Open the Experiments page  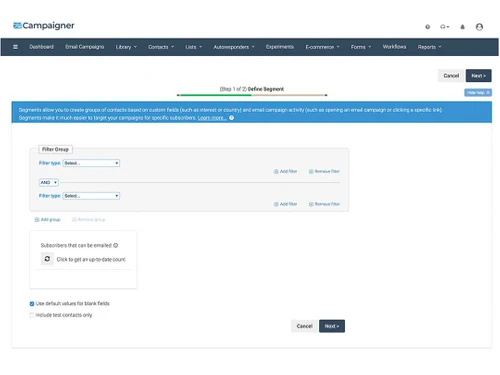(x=280, y=47)
